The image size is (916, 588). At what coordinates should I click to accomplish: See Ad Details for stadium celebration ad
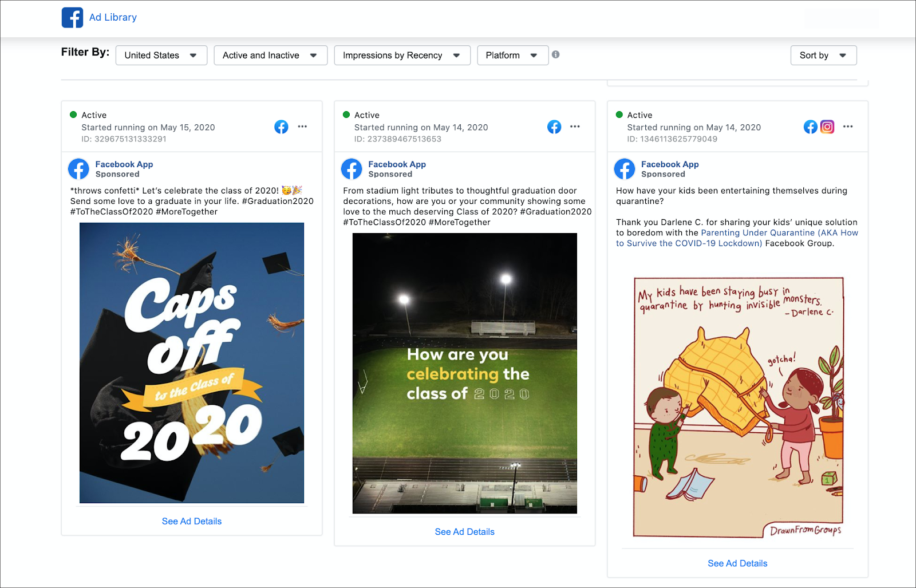click(465, 532)
